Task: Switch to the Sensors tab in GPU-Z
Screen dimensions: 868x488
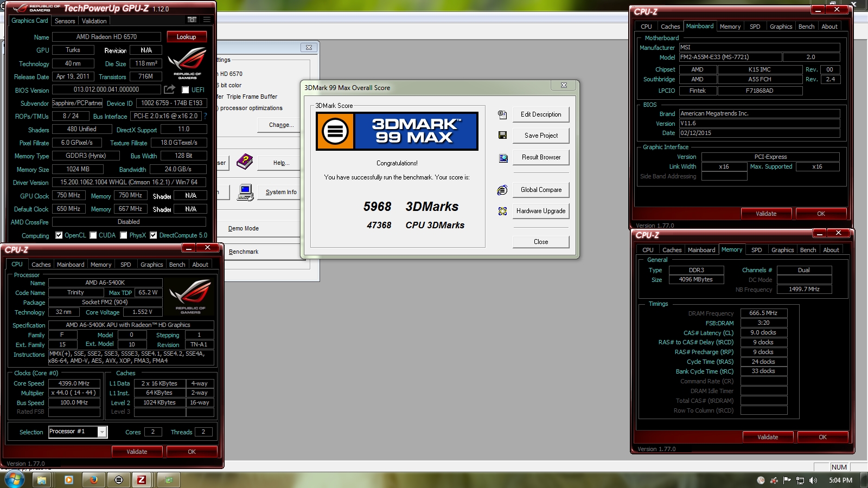Action: (x=65, y=21)
